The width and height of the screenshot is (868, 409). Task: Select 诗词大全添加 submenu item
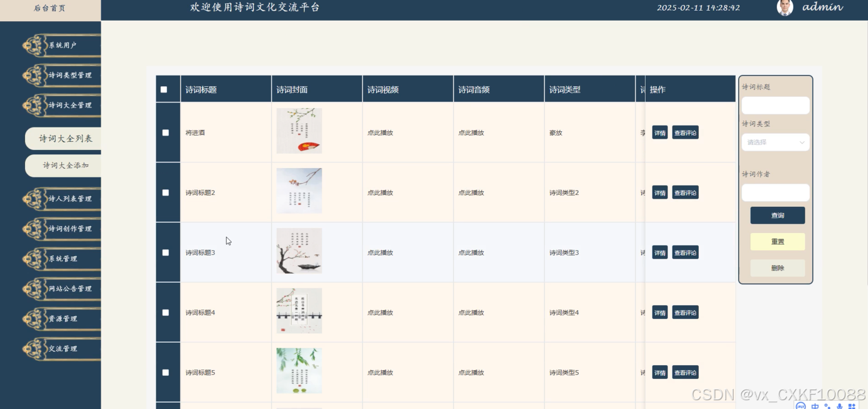pyautogui.click(x=63, y=165)
